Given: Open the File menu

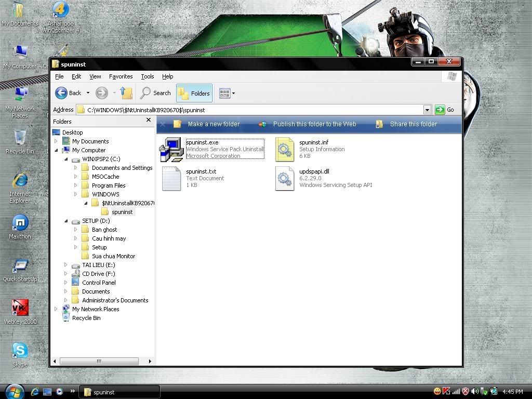Looking at the screenshot, I should [x=59, y=77].
